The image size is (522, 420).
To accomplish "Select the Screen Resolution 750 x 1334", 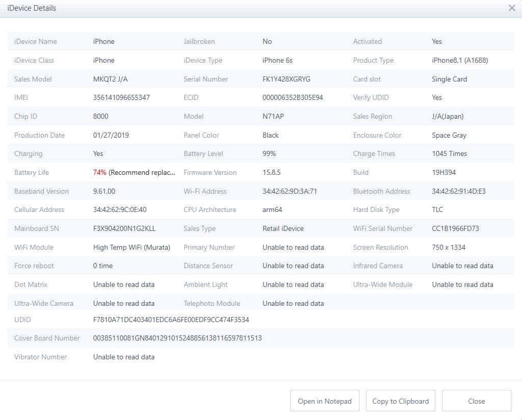I will click(448, 247).
